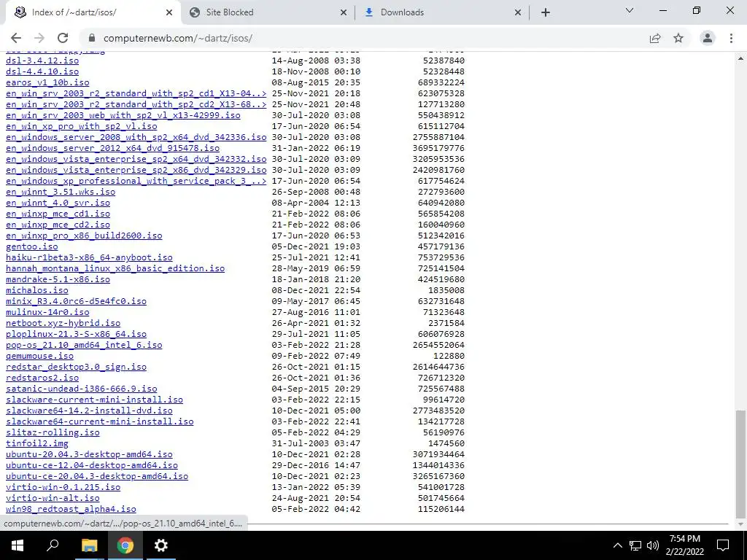Open File Explorer from the taskbar
The image size is (747, 560).
pyautogui.click(x=89, y=545)
